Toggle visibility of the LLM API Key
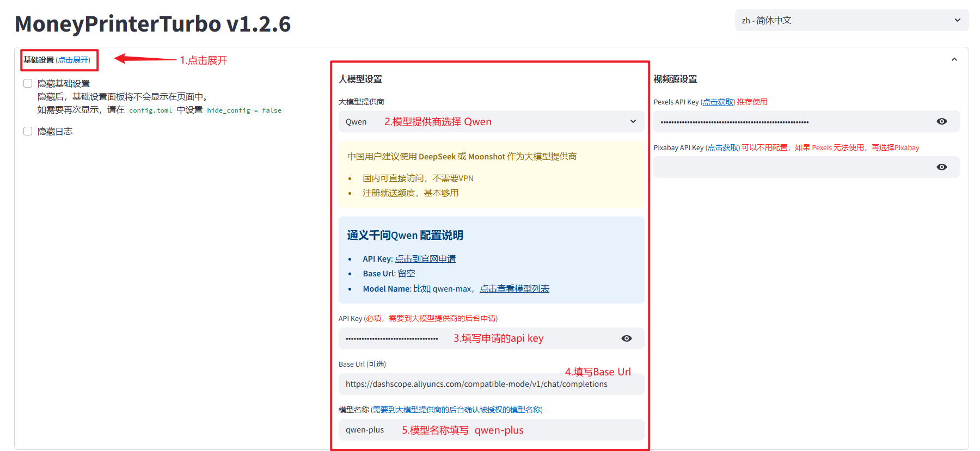Viewport: 980px width, 451px height. click(627, 338)
